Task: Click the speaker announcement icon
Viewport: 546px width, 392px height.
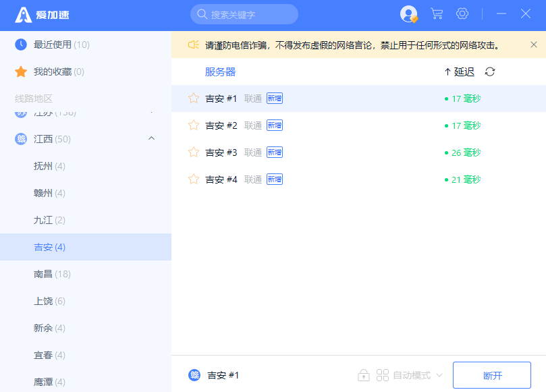Action: (x=194, y=45)
